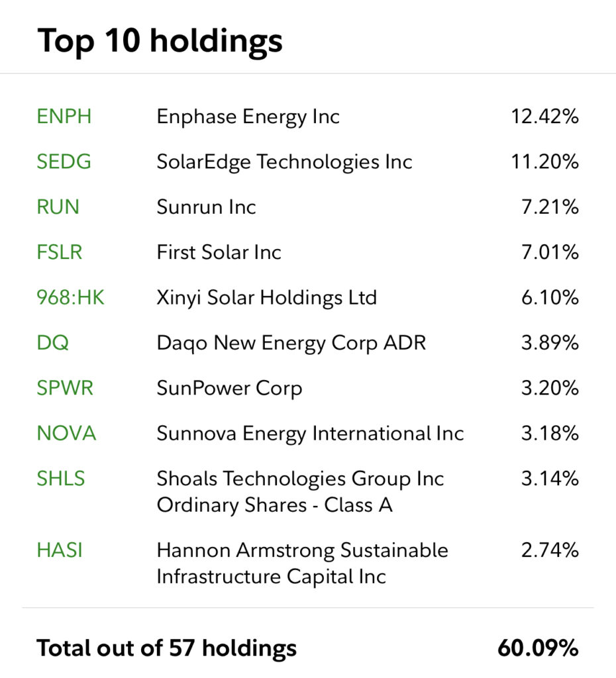
Task: Select the RUN ticker symbol
Action: [58, 207]
